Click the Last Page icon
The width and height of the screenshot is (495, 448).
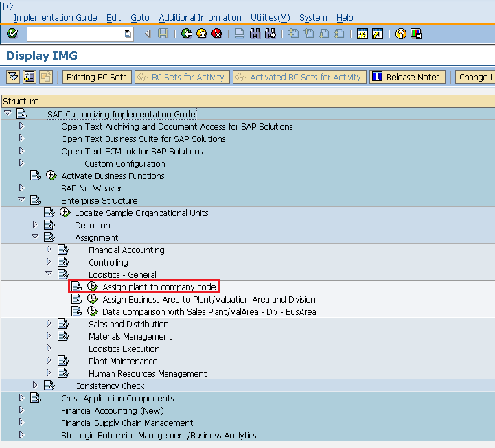[339, 34]
